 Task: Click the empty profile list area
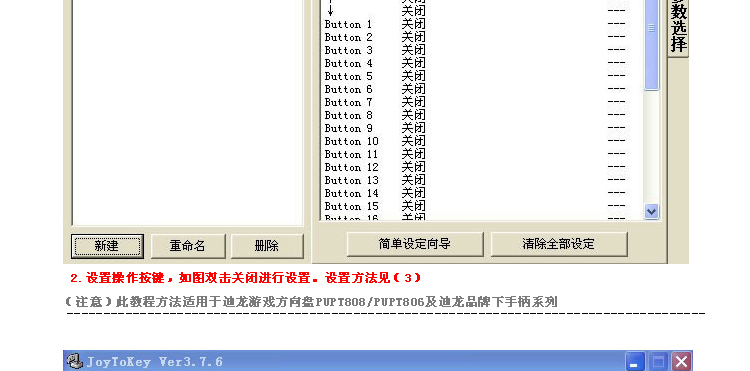tap(188, 112)
